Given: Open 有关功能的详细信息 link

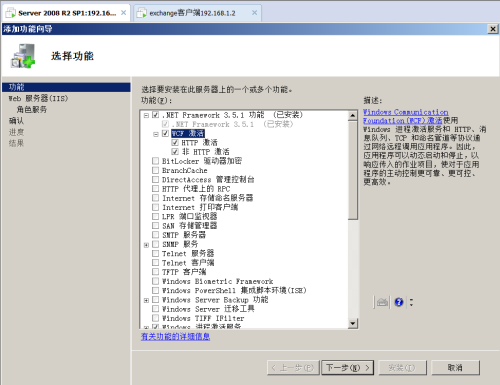Looking at the screenshot, I should coord(175,337).
